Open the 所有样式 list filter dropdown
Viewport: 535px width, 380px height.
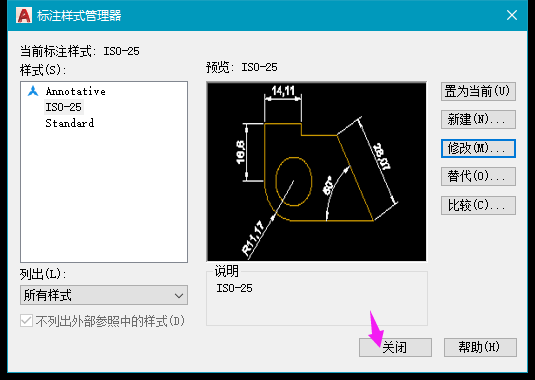pos(104,295)
